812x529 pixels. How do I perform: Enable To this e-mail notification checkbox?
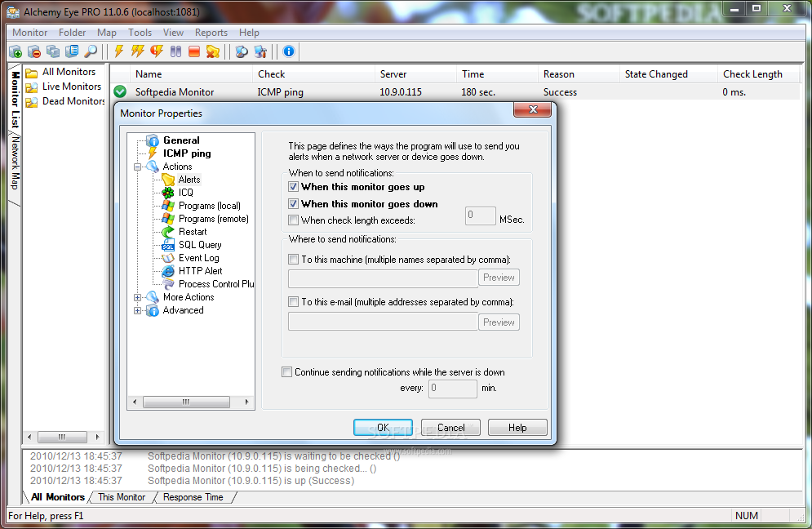293,301
